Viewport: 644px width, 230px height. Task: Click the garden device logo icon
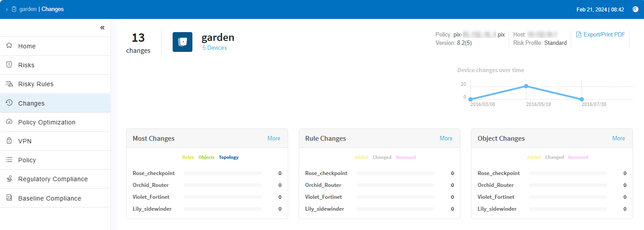[182, 42]
